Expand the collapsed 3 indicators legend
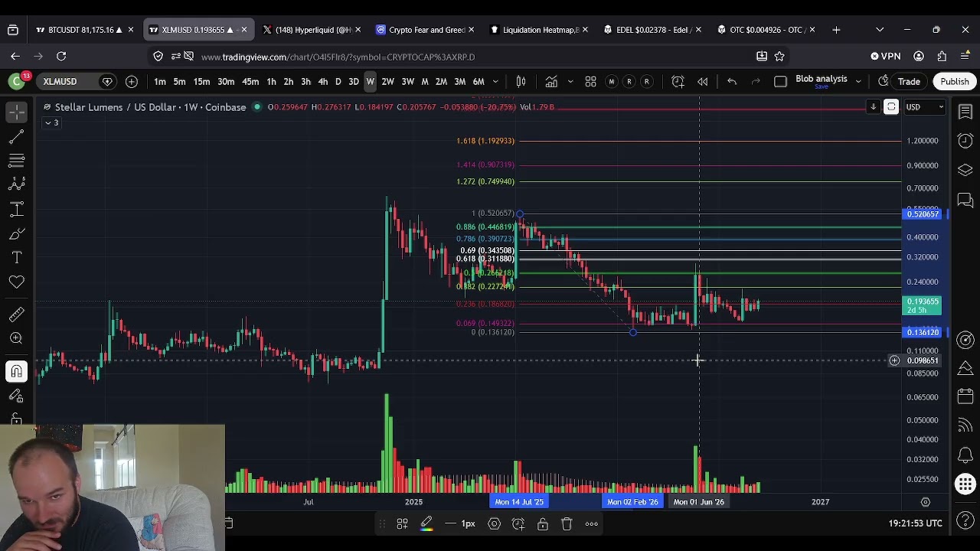980x551 pixels. click(x=51, y=122)
